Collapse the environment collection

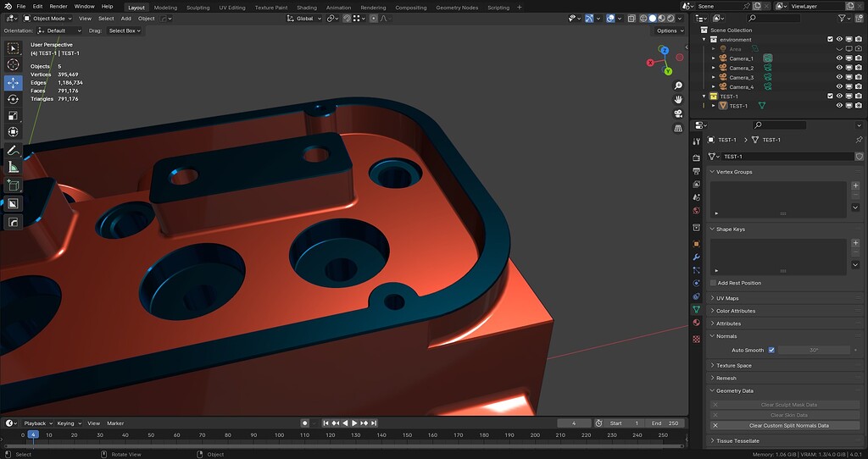[x=704, y=39]
